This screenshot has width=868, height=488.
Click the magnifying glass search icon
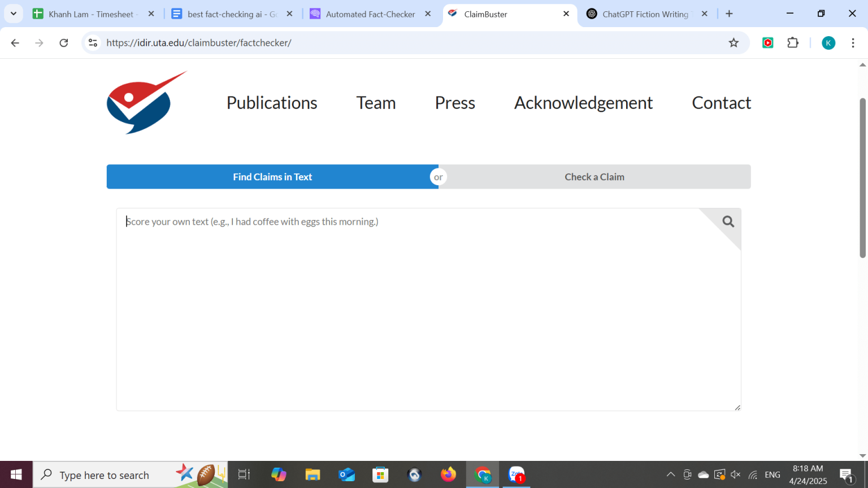pos(728,222)
